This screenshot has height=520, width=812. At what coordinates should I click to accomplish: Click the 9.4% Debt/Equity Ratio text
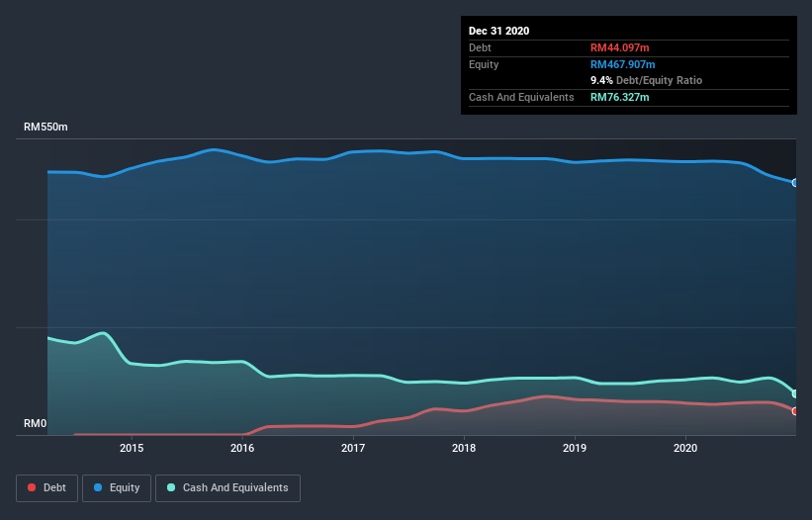(x=646, y=80)
